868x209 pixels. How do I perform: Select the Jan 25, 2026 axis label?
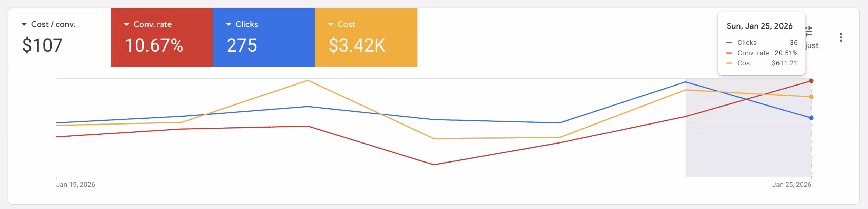[792, 185]
